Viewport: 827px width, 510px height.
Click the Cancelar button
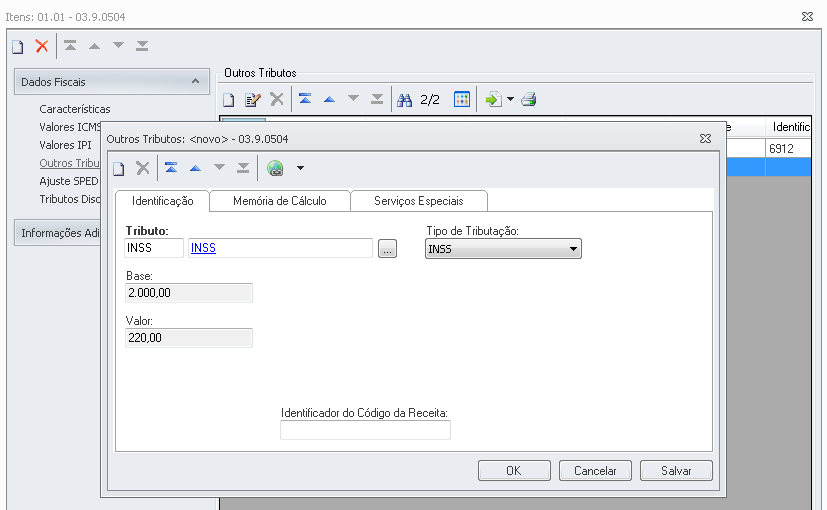[595, 470]
